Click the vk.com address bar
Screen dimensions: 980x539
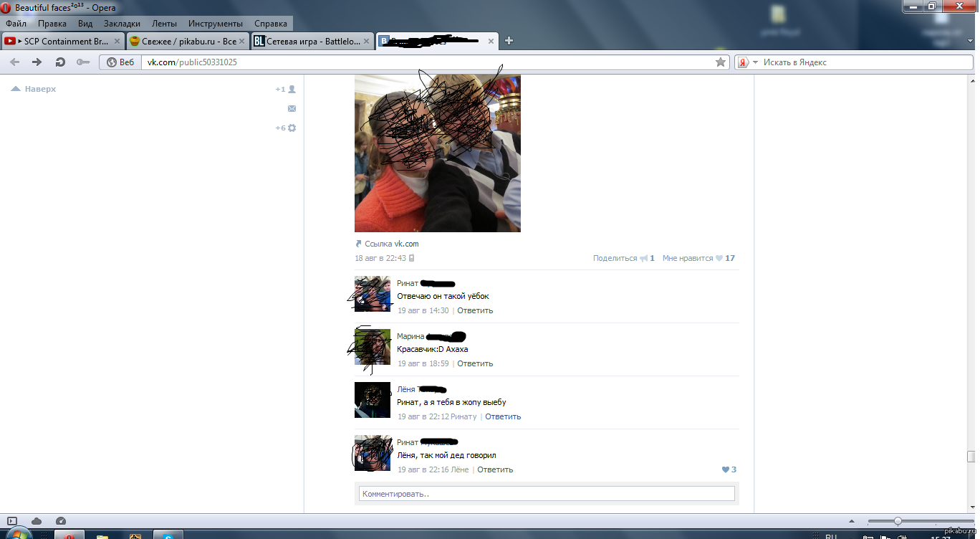click(427, 62)
